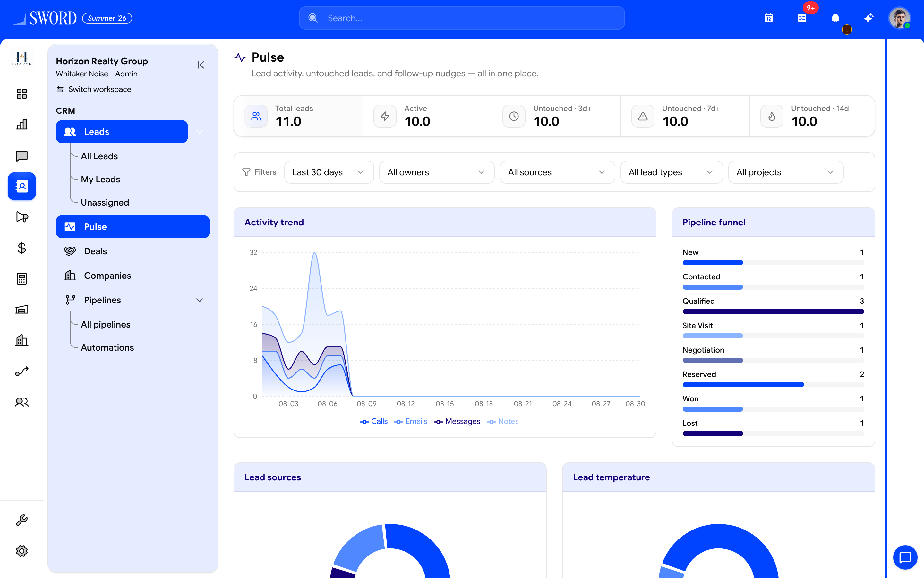Viewport: 924px width, 578px height.
Task: Open the AI sparkle assistant icon
Action: pos(868,18)
